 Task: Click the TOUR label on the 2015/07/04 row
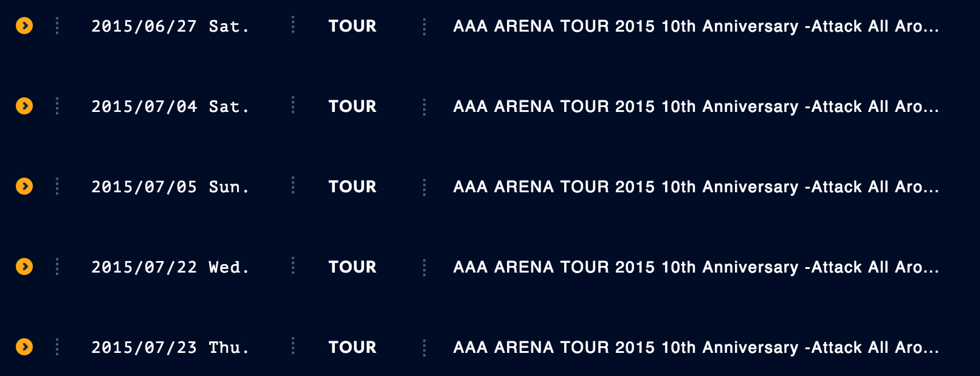352,106
